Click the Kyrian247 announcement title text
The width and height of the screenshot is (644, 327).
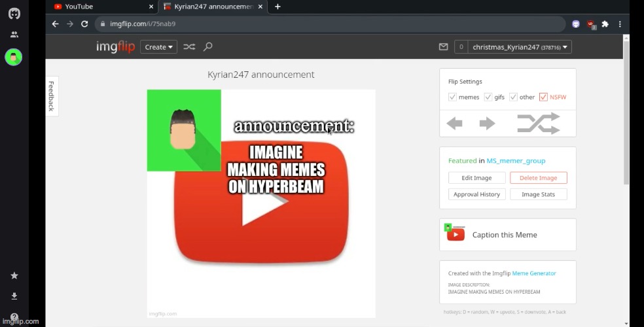(x=260, y=75)
